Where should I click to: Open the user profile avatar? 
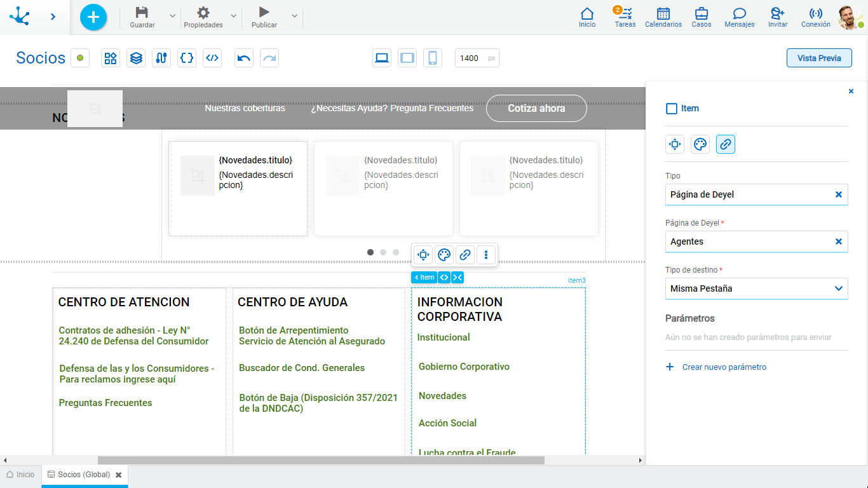(850, 17)
